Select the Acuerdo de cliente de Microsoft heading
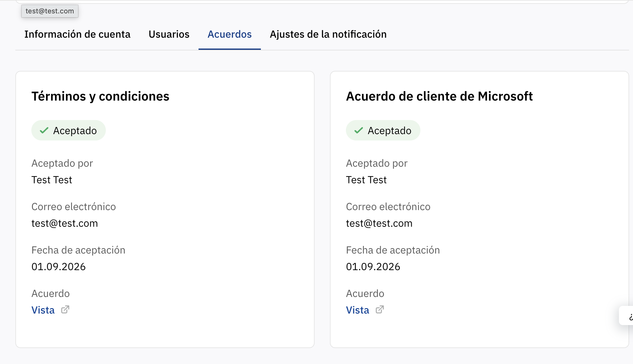Viewport: 633px width, 364px height. [440, 96]
